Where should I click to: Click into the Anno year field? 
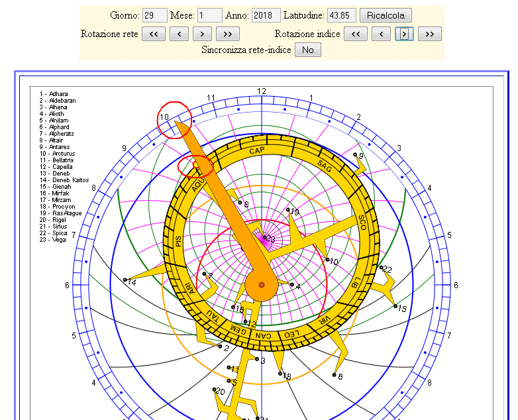pyautogui.click(x=266, y=15)
